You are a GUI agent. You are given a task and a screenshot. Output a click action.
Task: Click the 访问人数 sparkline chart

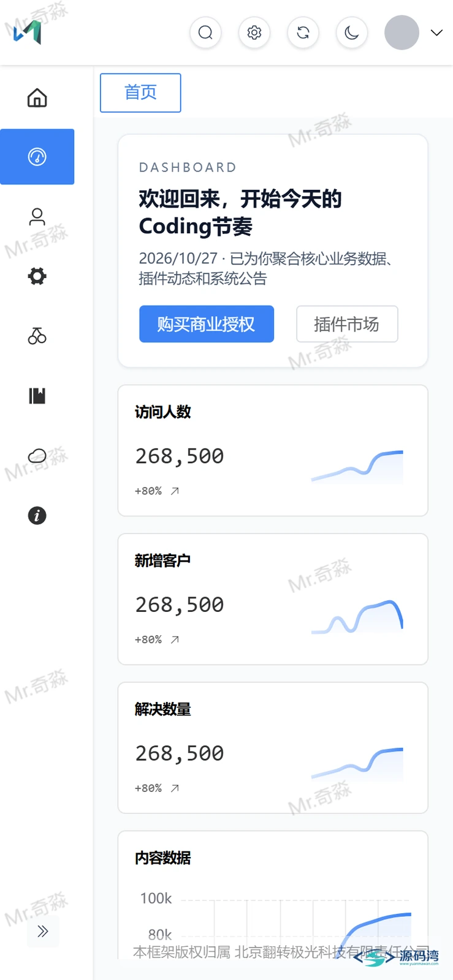tap(357, 466)
